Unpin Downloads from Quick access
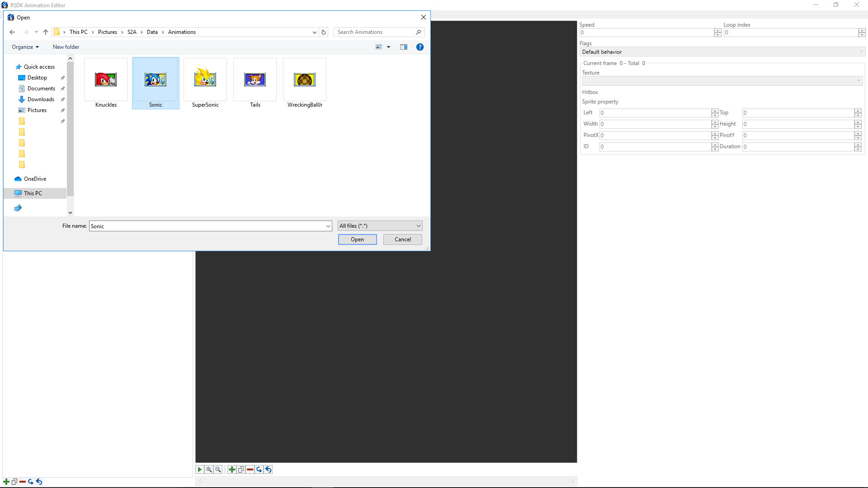This screenshot has height=488, width=868. coord(62,99)
